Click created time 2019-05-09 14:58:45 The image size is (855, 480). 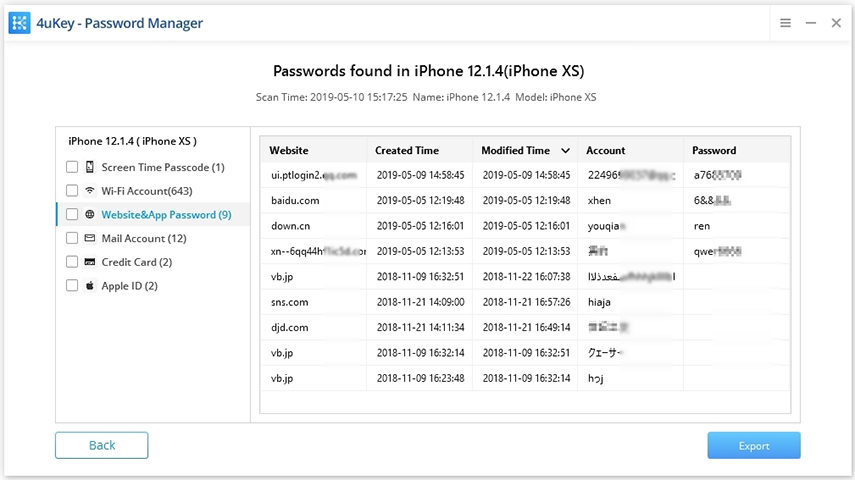420,175
